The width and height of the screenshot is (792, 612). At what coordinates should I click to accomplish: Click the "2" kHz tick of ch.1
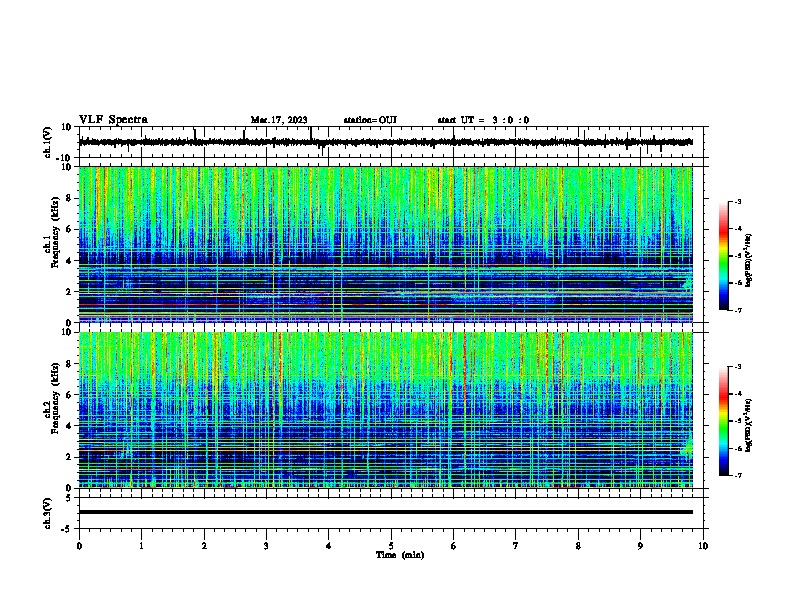click(70, 292)
